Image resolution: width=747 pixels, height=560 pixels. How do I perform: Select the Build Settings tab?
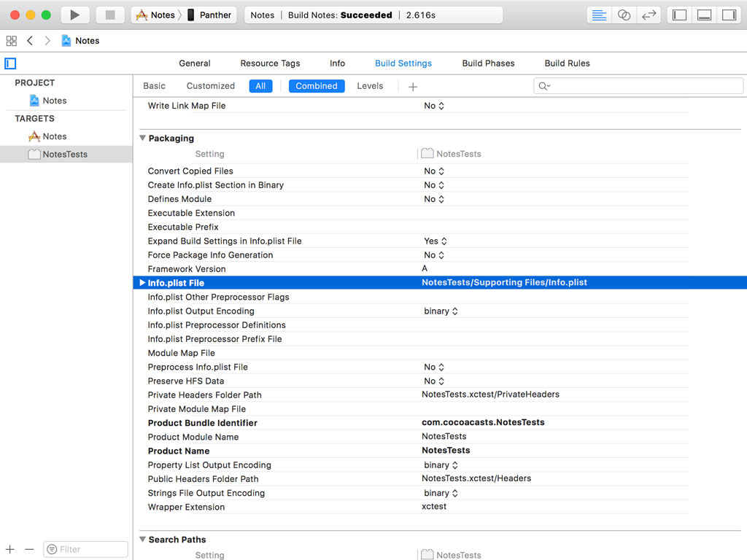403,63
